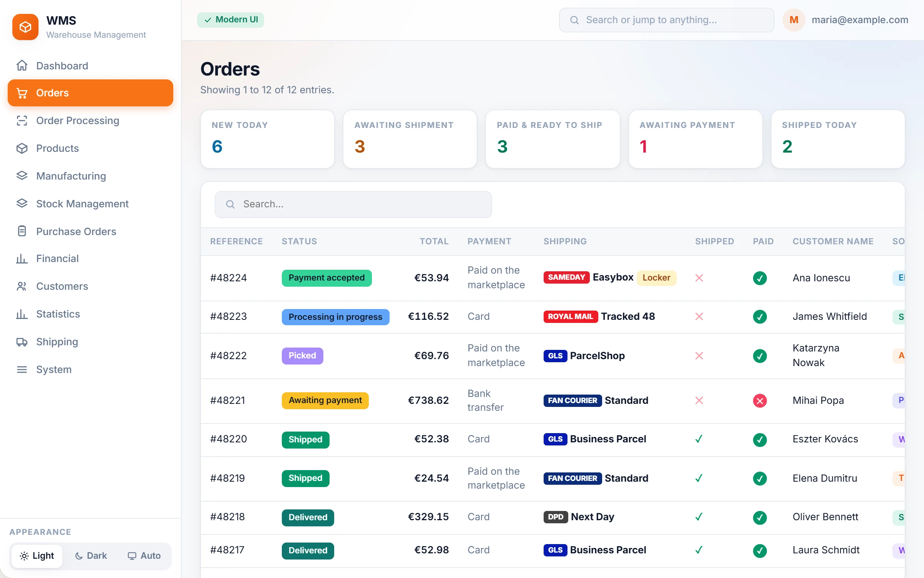
Task: Click the Order Processing scan icon
Action: tap(22, 121)
